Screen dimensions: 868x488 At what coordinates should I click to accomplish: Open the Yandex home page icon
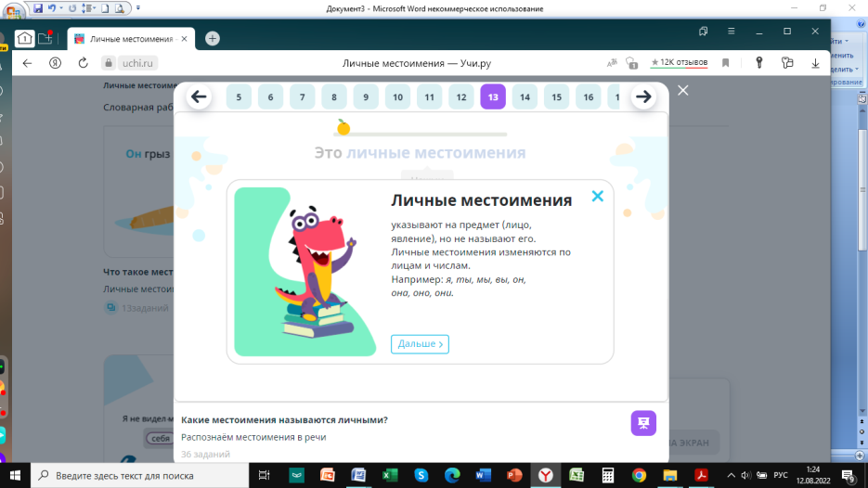coord(56,63)
